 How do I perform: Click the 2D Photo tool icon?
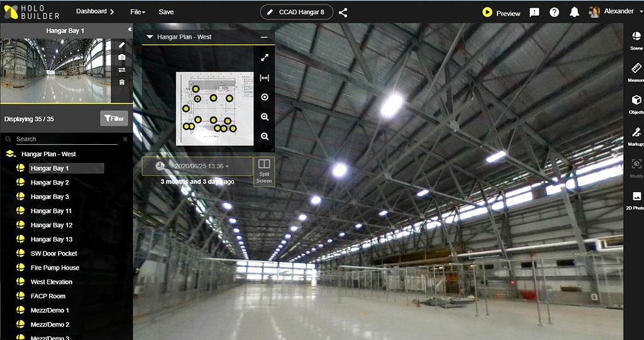636,198
